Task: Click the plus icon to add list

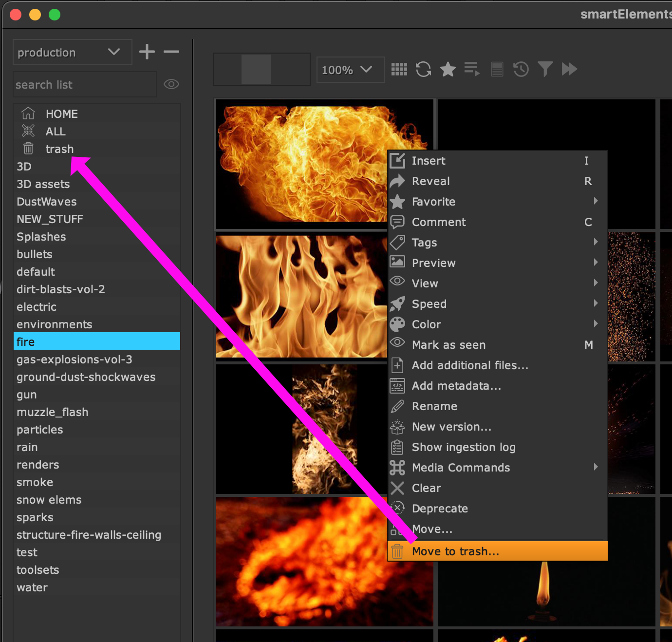Action: click(147, 52)
